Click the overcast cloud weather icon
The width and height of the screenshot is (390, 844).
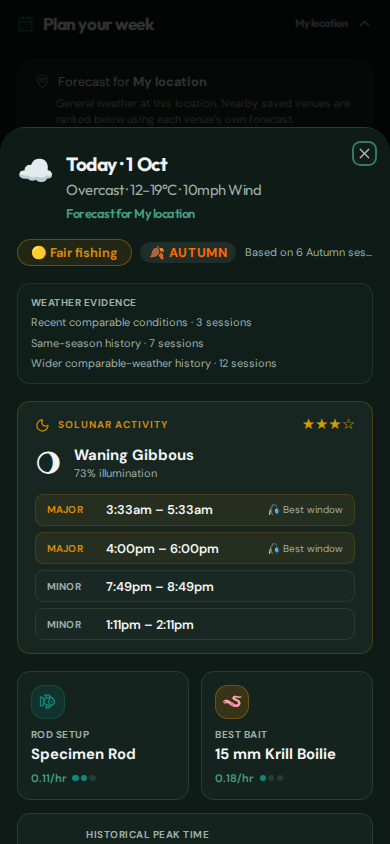pos(36,171)
